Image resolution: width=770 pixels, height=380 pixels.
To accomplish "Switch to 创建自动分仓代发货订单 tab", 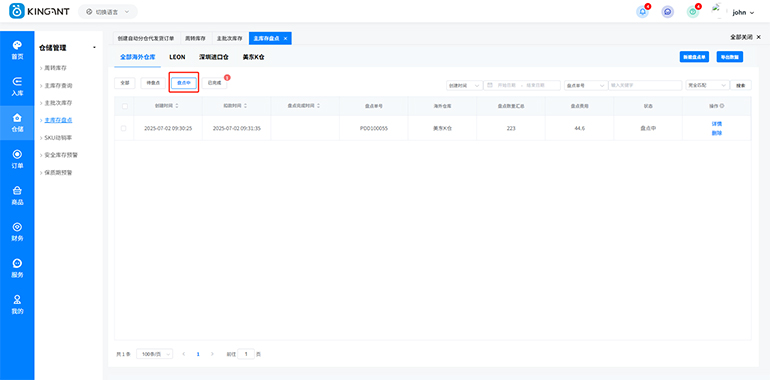I will click(146, 38).
